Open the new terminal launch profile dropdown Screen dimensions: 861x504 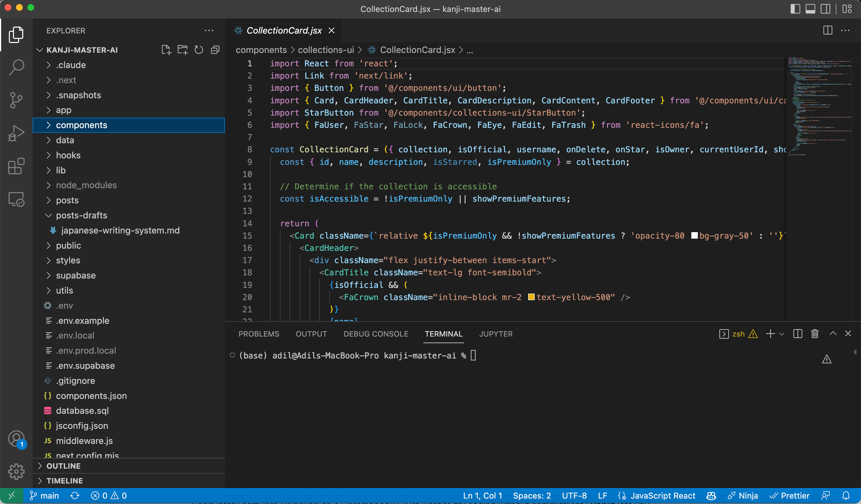(x=782, y=334)
